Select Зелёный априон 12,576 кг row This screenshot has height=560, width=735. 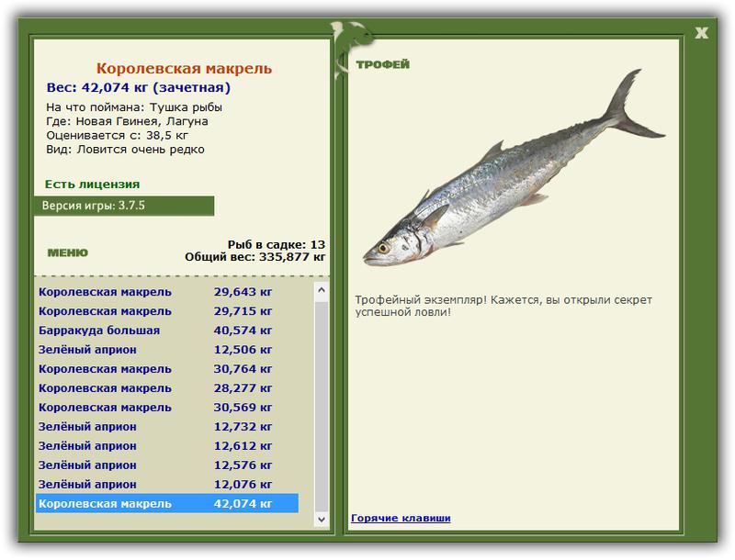click(167, 465)
